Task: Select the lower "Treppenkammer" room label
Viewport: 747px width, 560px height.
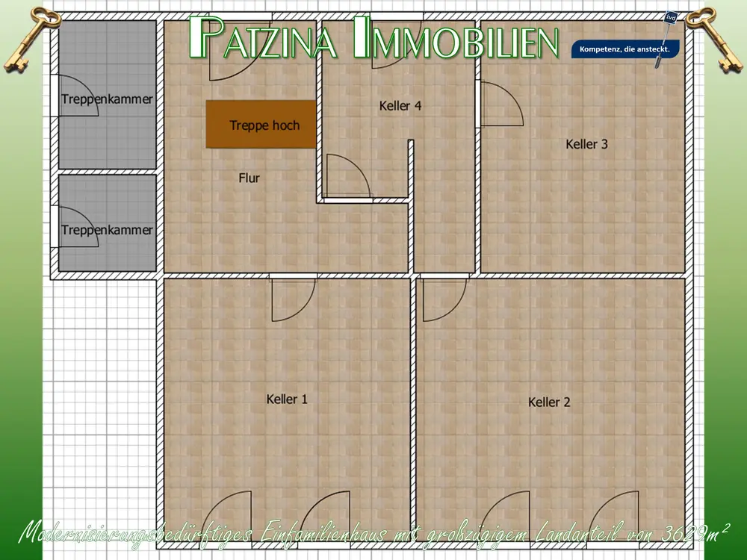Action: (107, 230)
